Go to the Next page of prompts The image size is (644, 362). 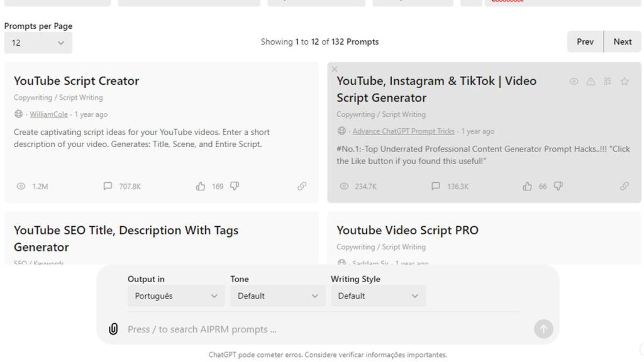(x=622, y=41)
